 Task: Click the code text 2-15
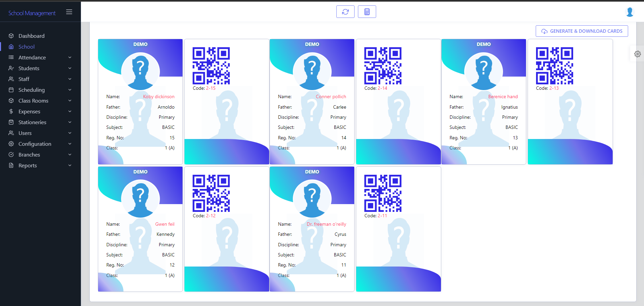click(x=211, y=88)
